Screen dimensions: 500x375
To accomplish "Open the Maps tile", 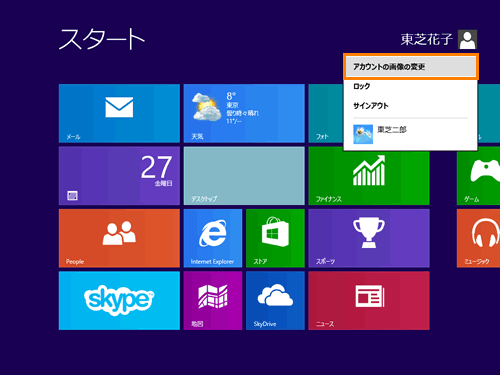I will 213,300.
